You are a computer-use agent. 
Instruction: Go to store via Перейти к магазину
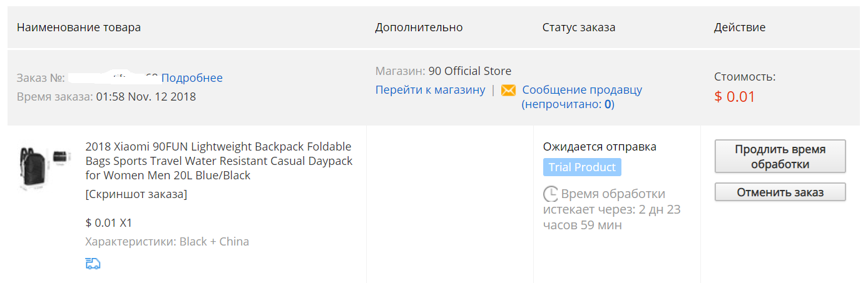pos(431,89)
